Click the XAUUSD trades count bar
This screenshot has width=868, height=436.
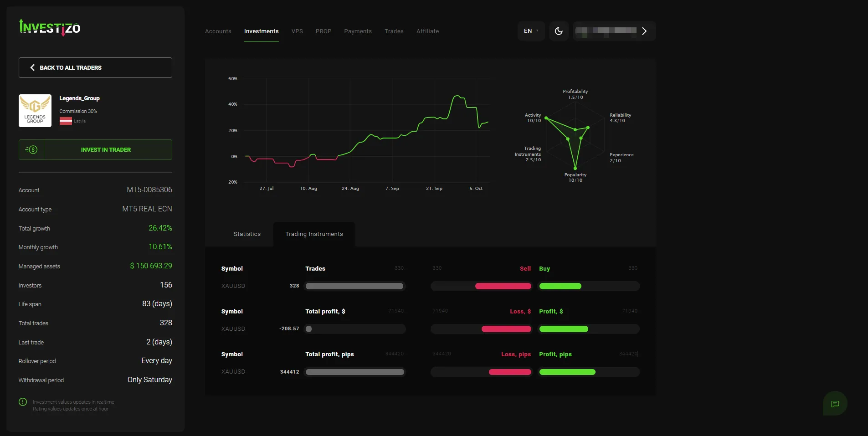point(354,286)
